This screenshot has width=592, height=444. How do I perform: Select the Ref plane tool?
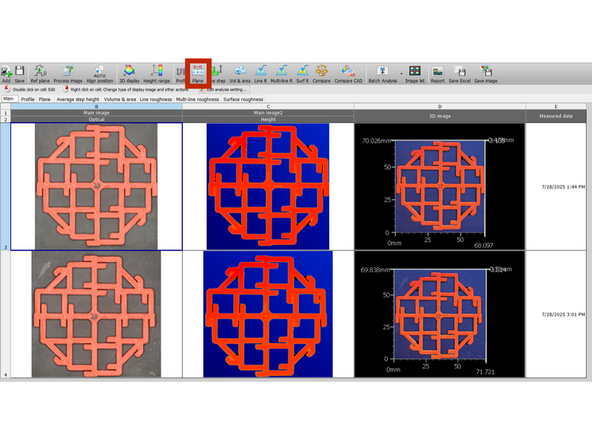click(x=40, y=74)
